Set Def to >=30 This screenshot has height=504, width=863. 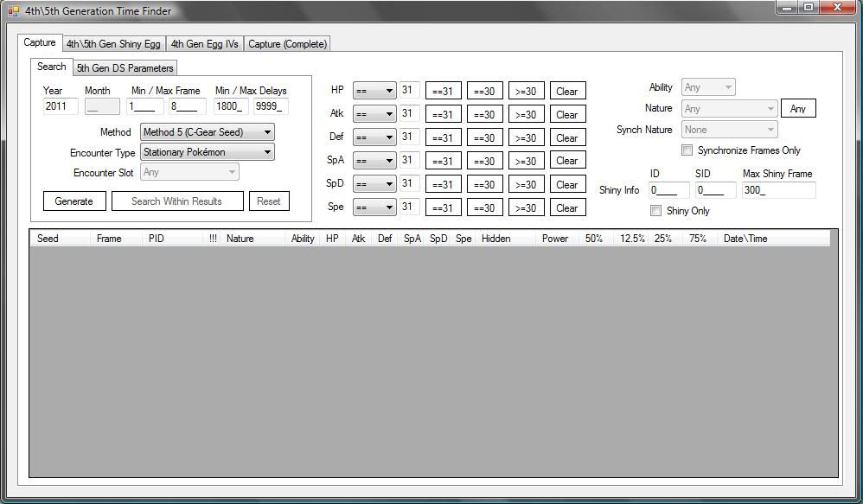tap(526, 137)
